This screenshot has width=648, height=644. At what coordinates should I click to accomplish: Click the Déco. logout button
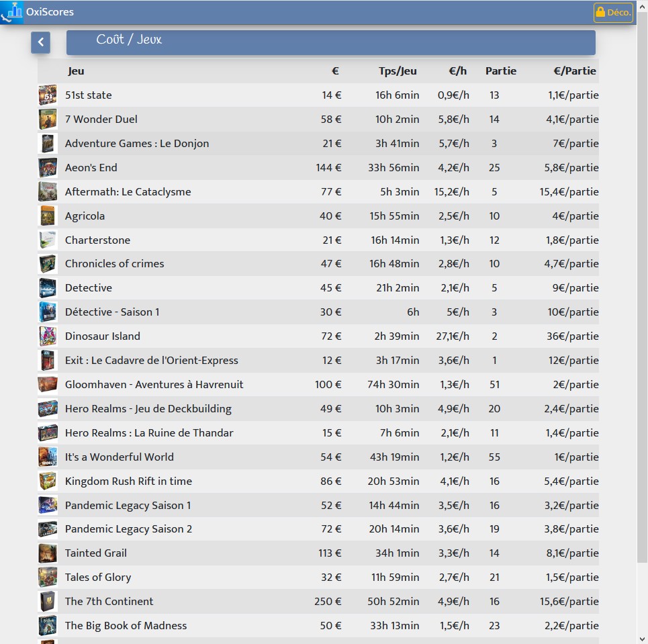click(613, 12)
